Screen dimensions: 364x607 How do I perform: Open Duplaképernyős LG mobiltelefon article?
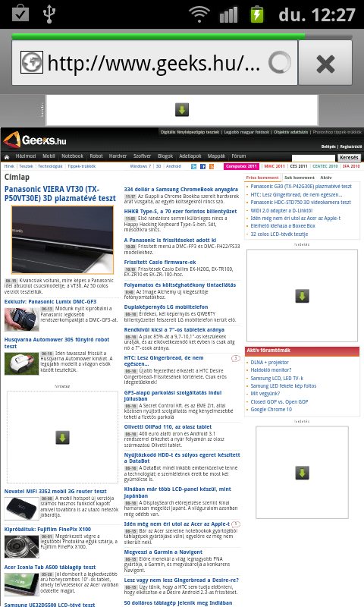click(166, 307)
